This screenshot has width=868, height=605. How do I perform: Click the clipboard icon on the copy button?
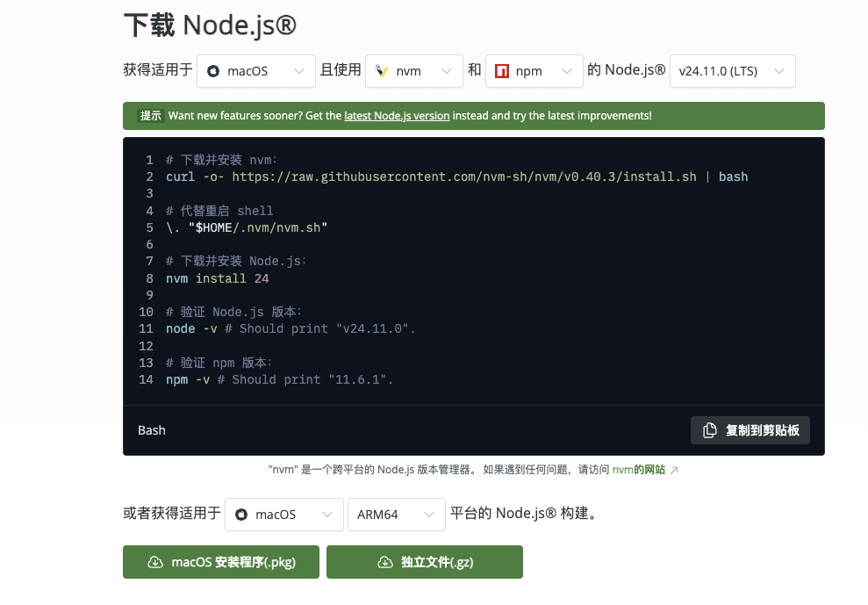(x=710, y=430)
